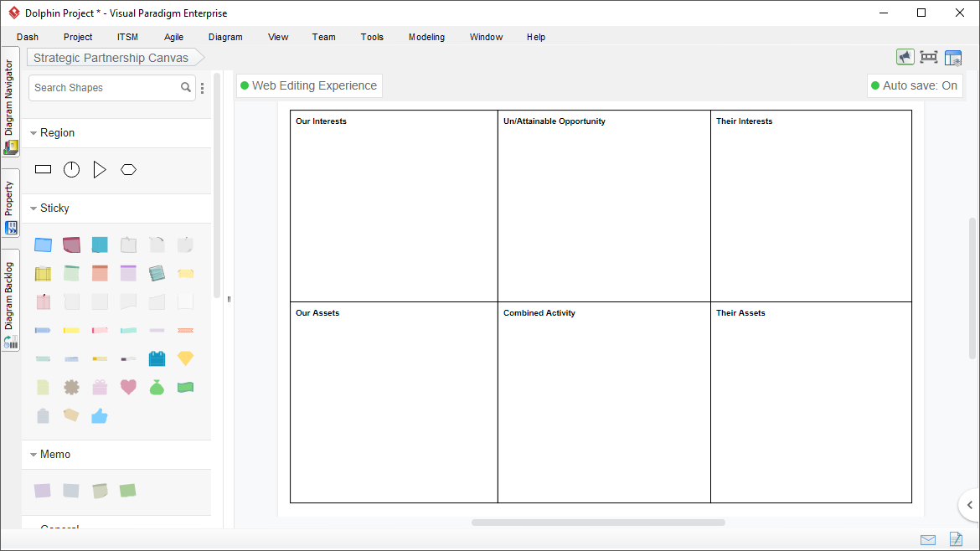The image size is (980, 551).
Task: Select the hexagon region shape
Action: (128, 169)
